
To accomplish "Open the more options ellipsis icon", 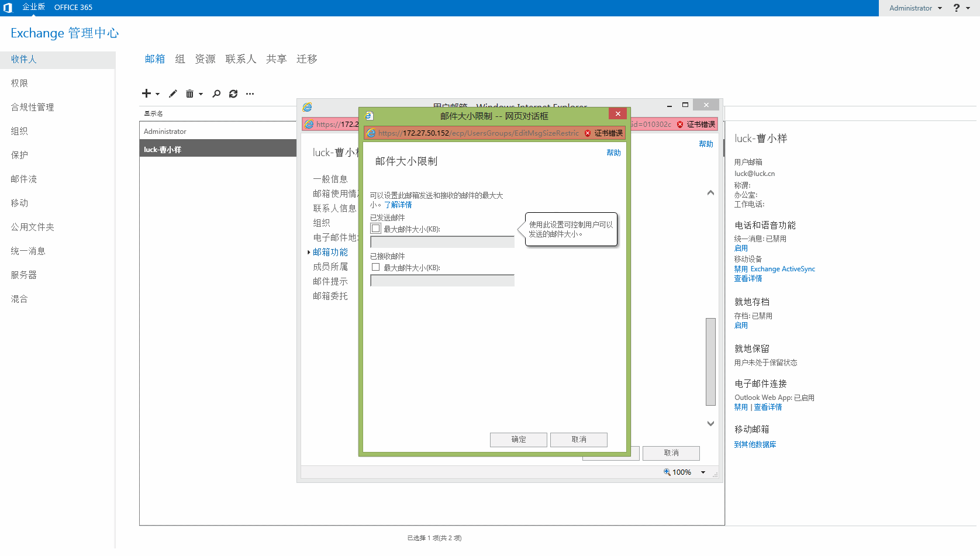I will 250,94.
